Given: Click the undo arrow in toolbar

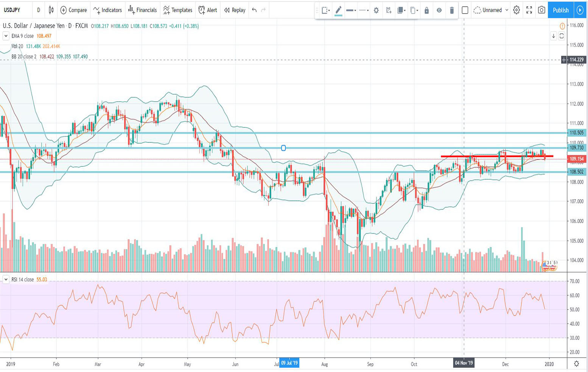Looking at the screenshot, I should coord(254,10).
